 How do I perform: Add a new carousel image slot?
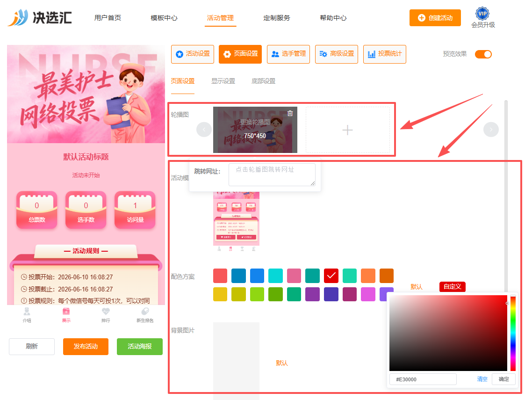click(347, 130)
